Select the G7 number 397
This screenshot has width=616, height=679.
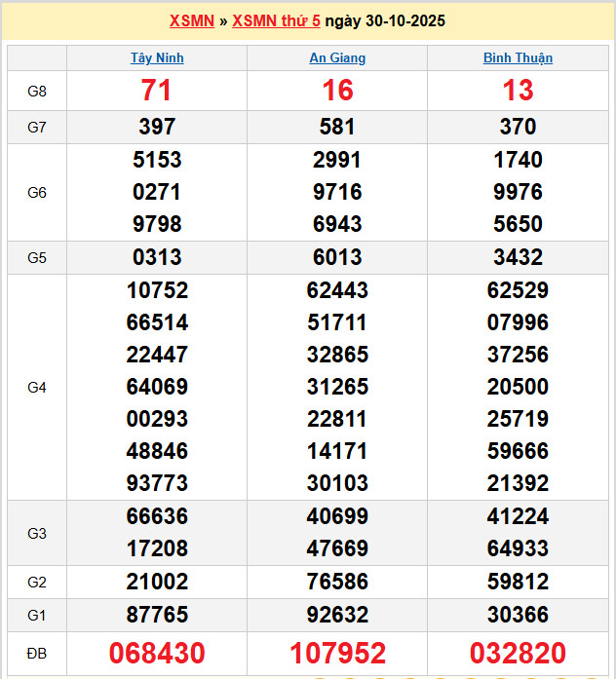(x=157, y=127)
